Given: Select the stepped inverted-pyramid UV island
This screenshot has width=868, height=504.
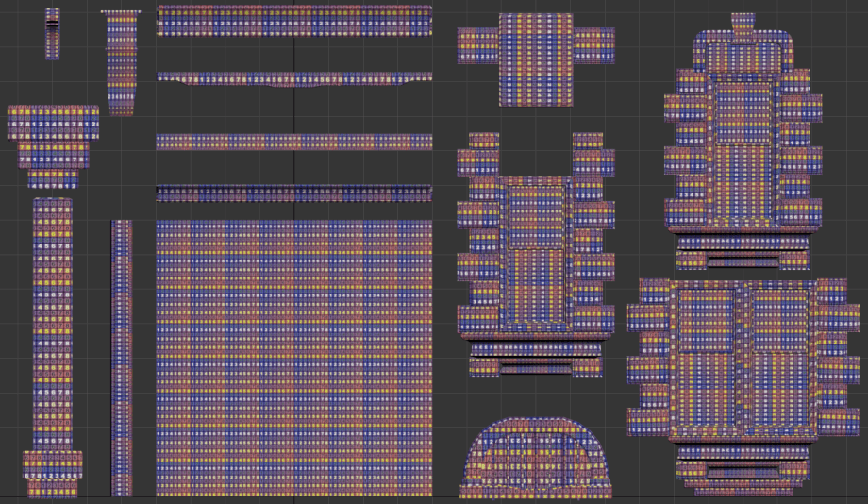Looking at the screenshot, I should pyautogui.click(x=53, y=146).
